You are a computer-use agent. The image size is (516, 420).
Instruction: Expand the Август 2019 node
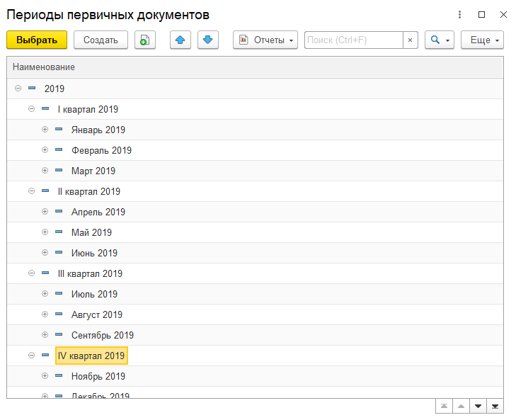pyautogui.click(x=45, y=314)
